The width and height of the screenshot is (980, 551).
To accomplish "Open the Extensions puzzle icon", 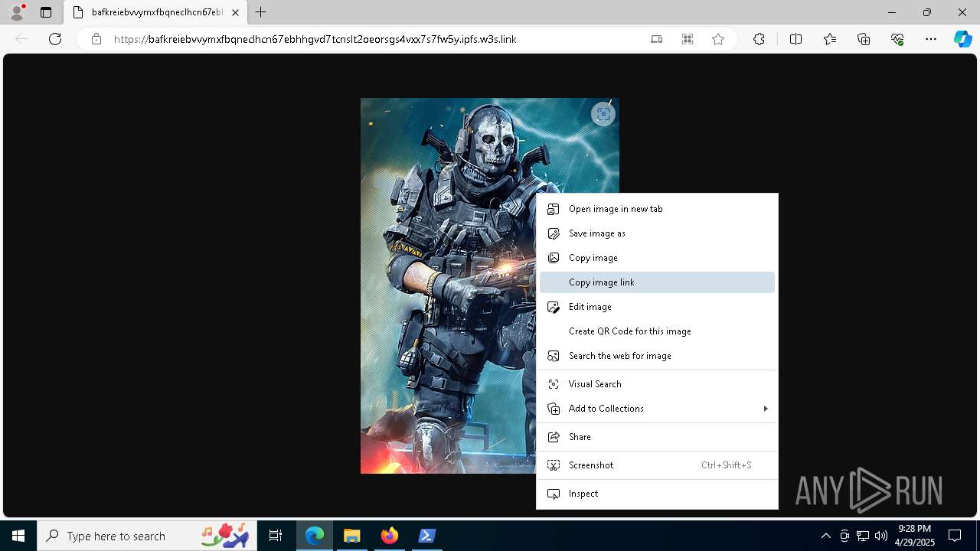I will coord(759,39).
